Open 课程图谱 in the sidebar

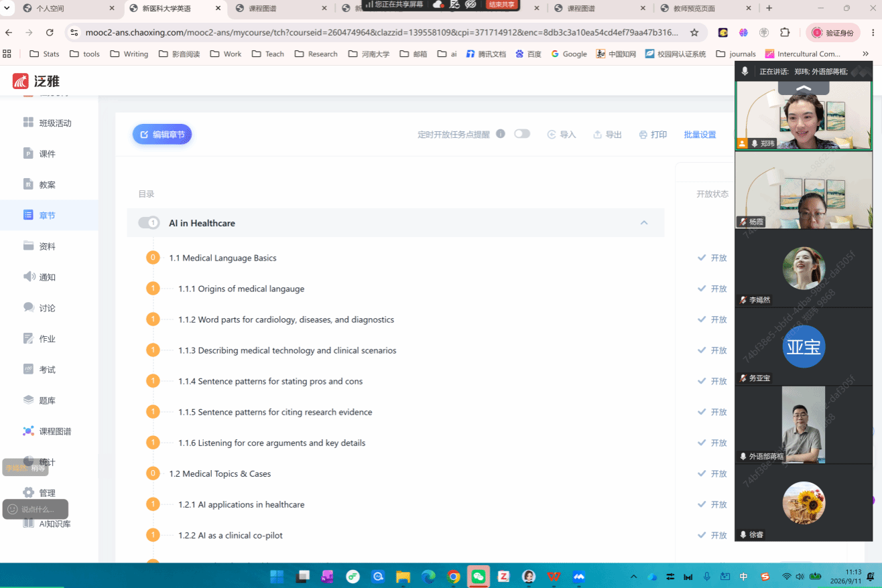pos(55,431)
